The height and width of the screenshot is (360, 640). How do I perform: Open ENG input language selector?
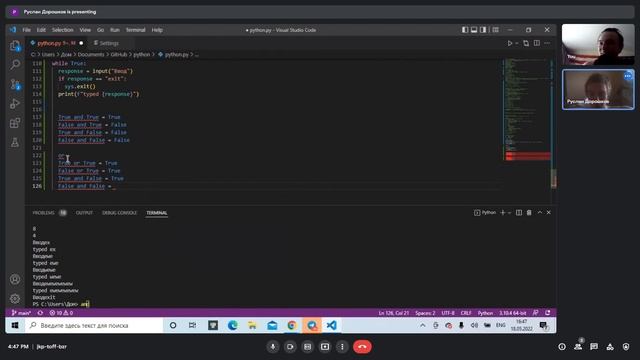[x=500, y=325]
